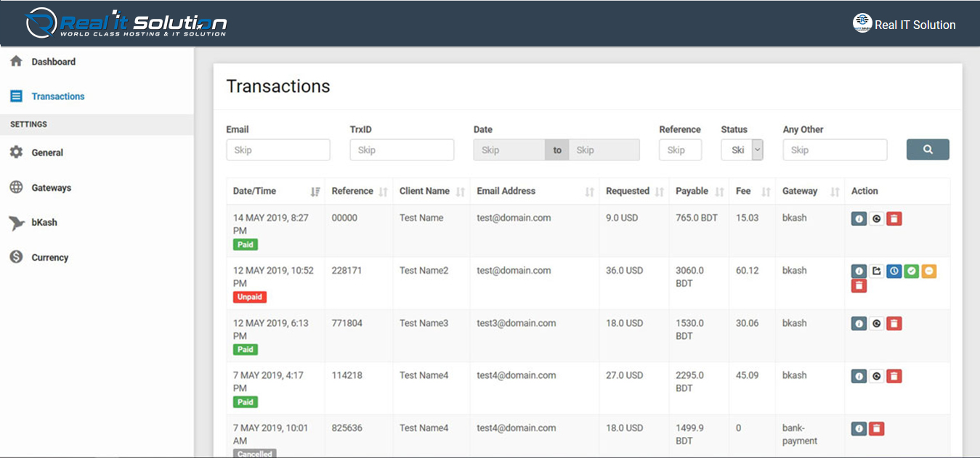This screenshot has width=980, height=458.
Task: Open the Gateways settings page
Action: click(51, 188)
